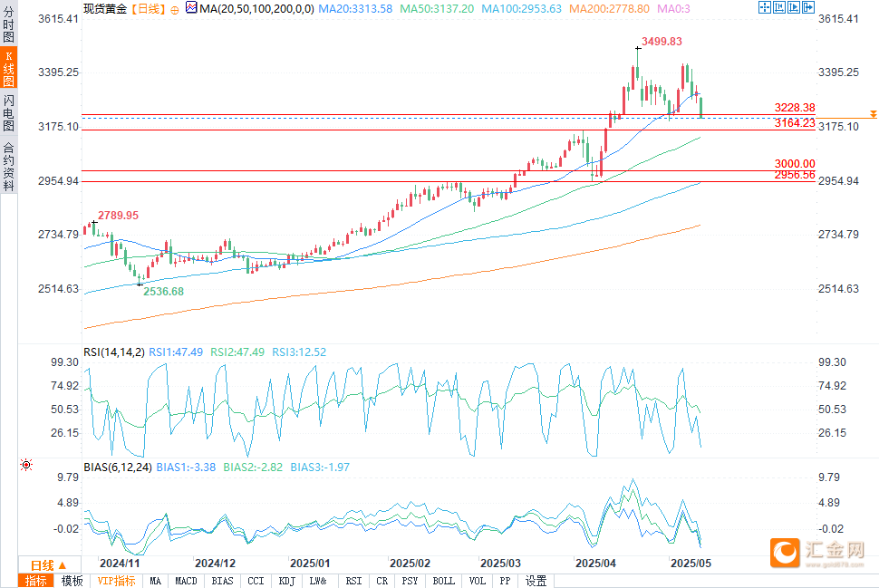This screenshot has height=588, width=879.
Task: Select the BOLL indicator button
Action: coord(443,581)
